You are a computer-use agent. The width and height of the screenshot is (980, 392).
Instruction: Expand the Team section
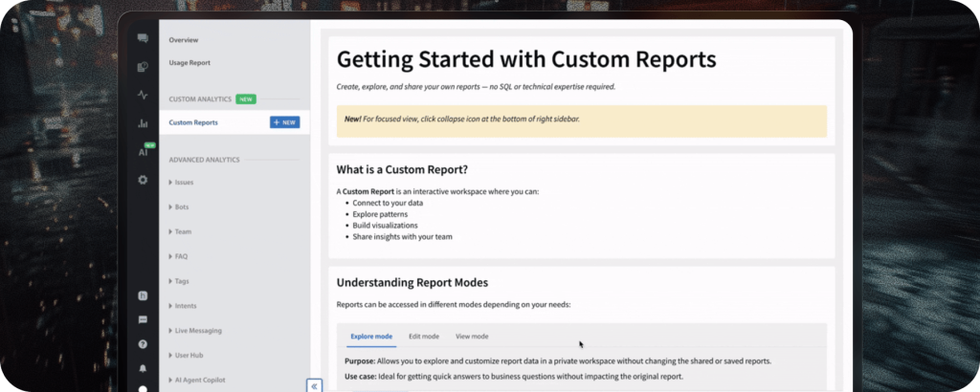coord(180,231)
